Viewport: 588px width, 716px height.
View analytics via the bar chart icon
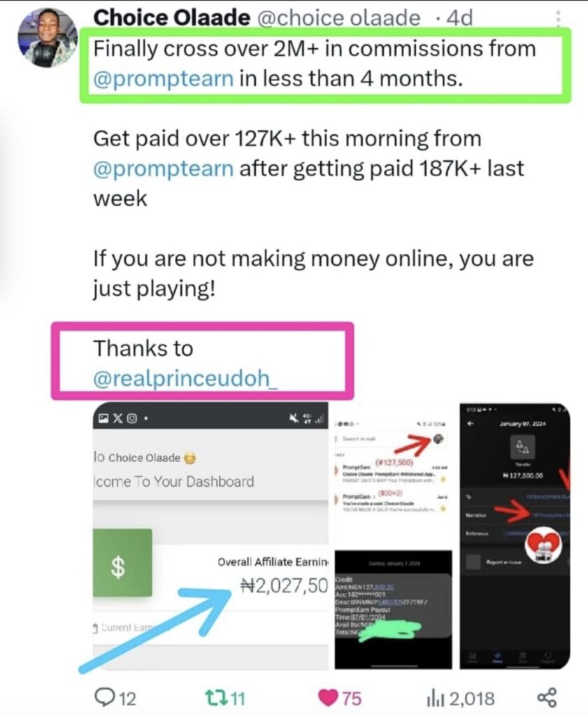[435, 699]
